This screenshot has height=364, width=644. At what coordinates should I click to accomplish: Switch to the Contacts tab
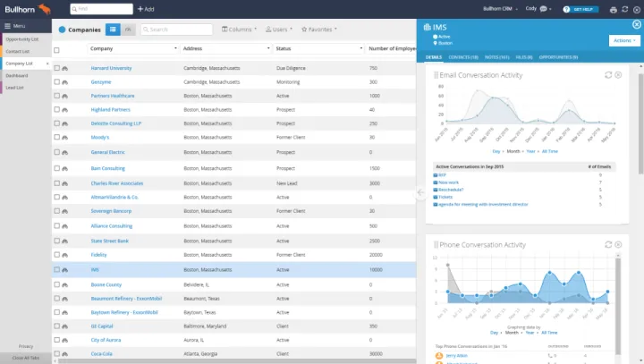point(462,56)
